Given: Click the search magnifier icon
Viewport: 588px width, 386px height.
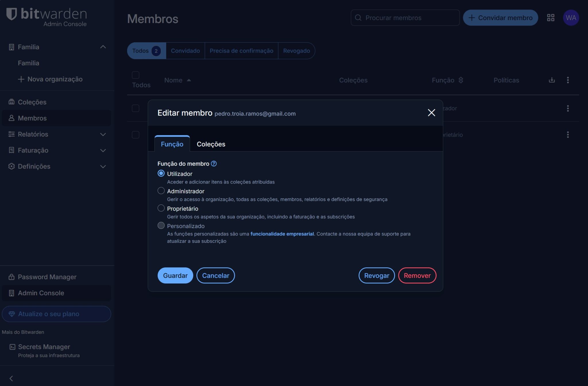Looking at the screenshot, I should (x=358, y=18).
